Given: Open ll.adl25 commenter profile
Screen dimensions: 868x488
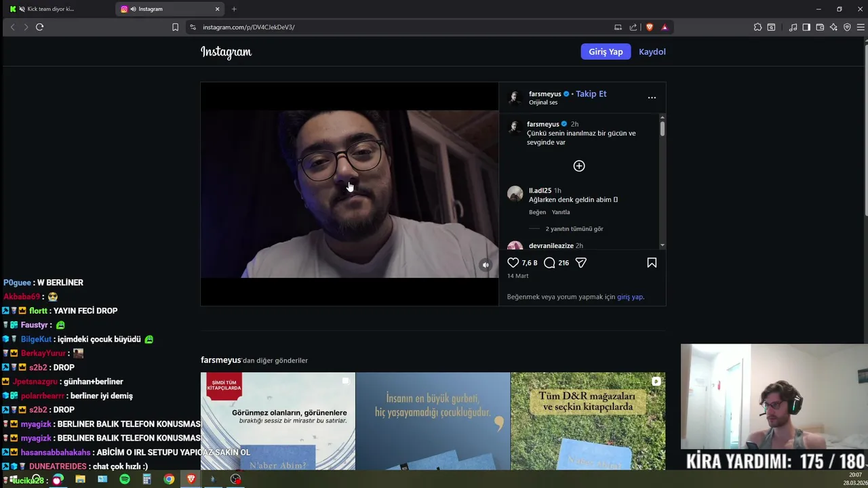Looking at the screenshot, I should coord(540,190).
